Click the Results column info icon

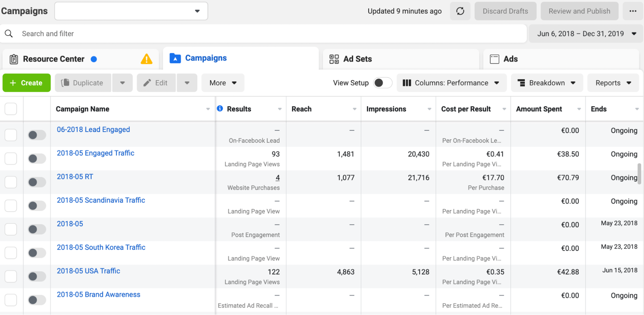click(x=220, y=109)
